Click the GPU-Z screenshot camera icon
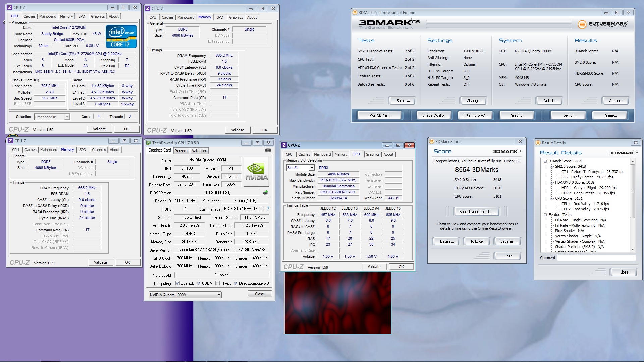This screenshot has height=362, width=644. coord(268,150)
